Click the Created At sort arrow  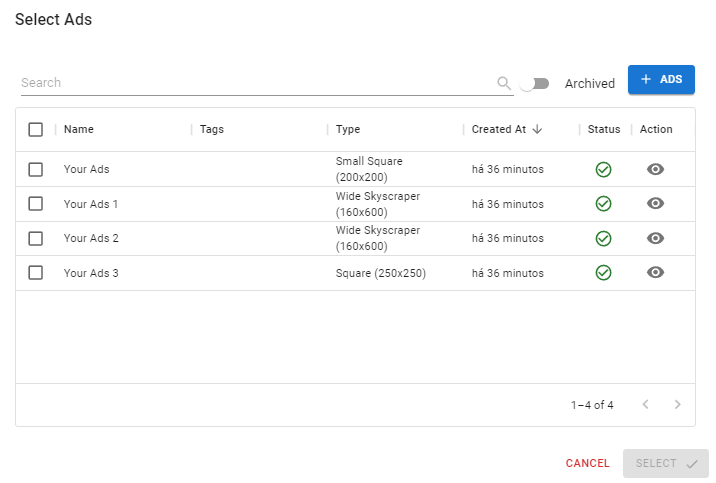(537, 129)
